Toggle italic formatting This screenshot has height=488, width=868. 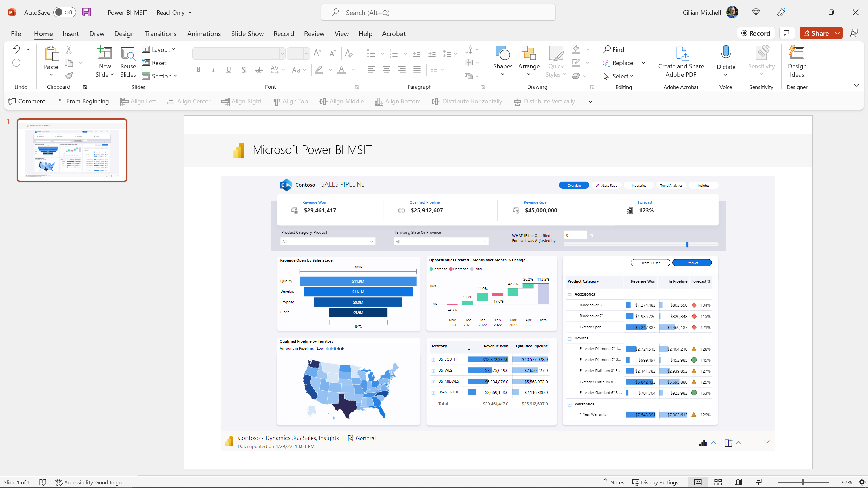pos(213,69)
